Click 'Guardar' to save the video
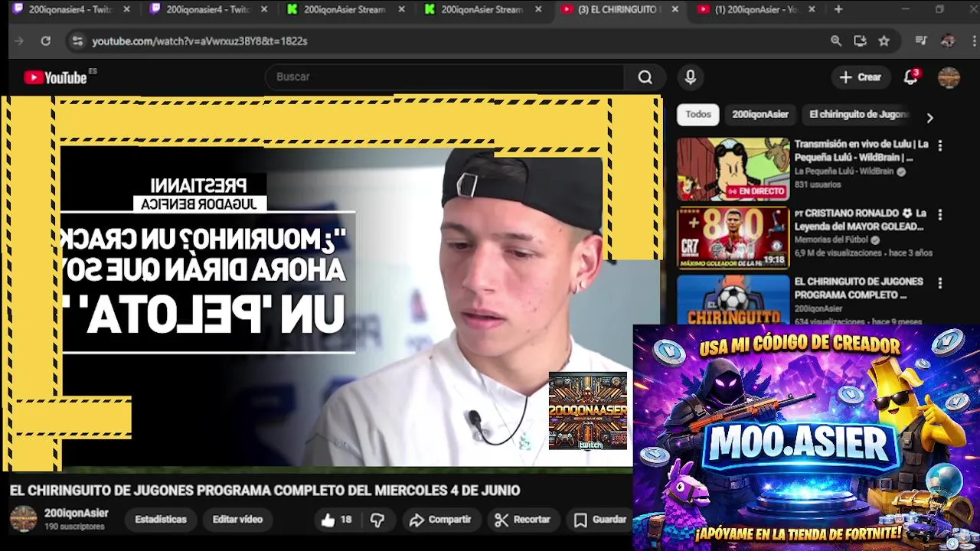 pyautogui.click(x=601, y=520)
